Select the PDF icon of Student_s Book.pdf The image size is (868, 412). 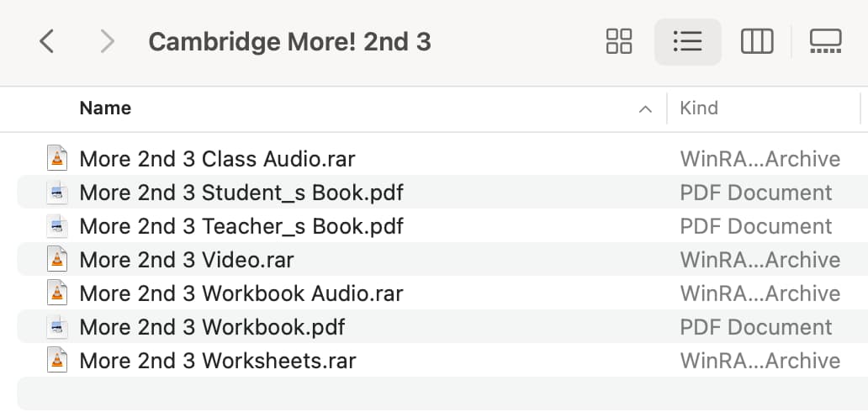pyautogui.click(x=57, y=193)
